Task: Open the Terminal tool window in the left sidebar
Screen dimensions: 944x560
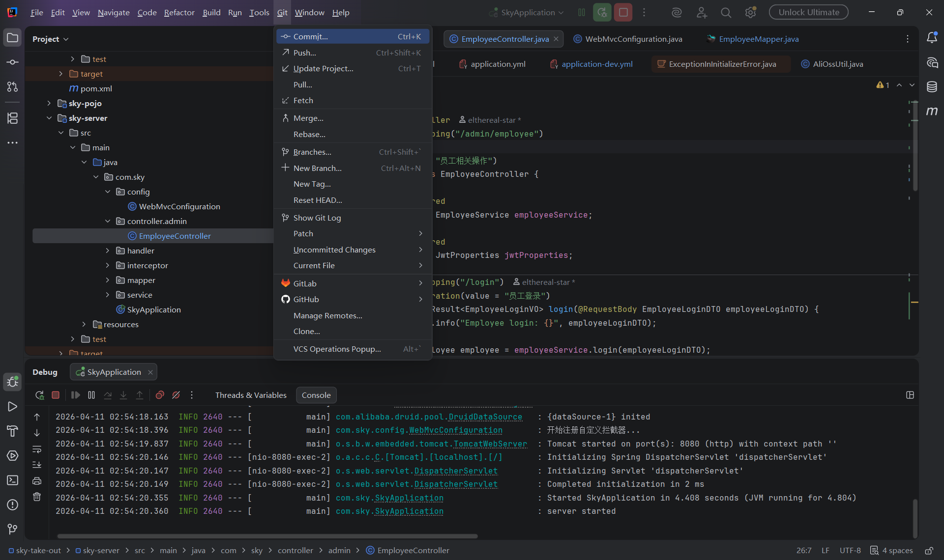Action: 13,480
